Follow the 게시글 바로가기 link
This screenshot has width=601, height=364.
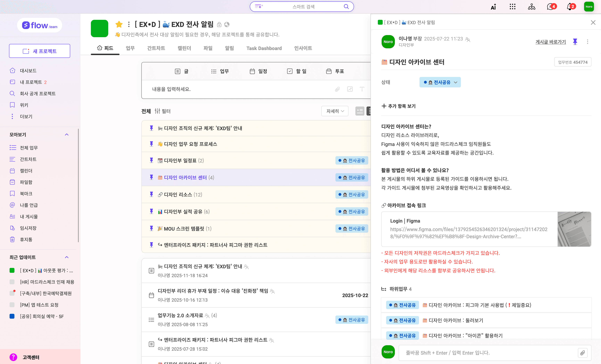pos(550,42)
